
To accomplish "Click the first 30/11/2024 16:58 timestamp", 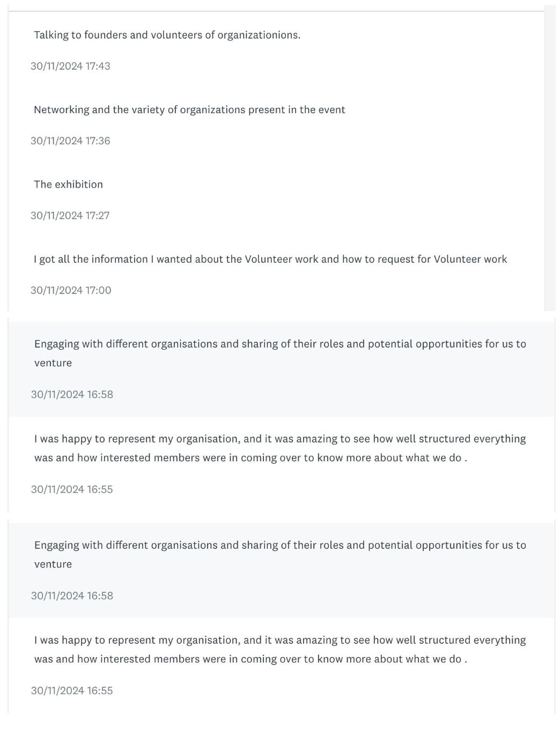I will (72, 394).
